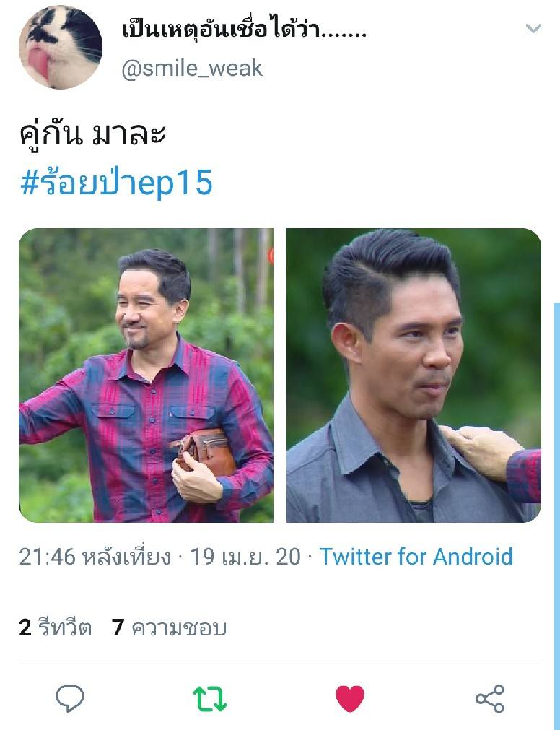560x730 pixels.
Task: Expand the tweet options chevron
Action: pyautogui.click(x=533, y=28)
